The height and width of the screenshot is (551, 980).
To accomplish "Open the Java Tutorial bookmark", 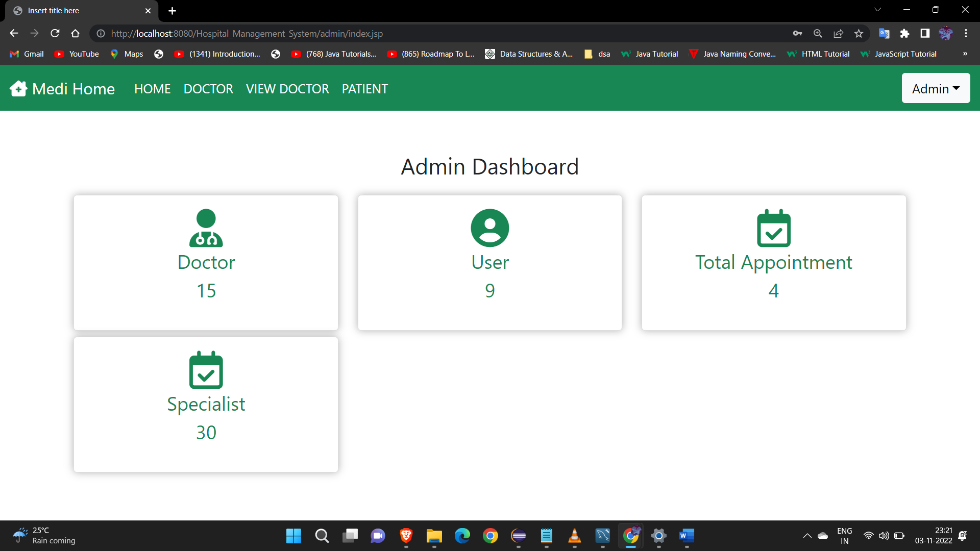I will point(649,54).
